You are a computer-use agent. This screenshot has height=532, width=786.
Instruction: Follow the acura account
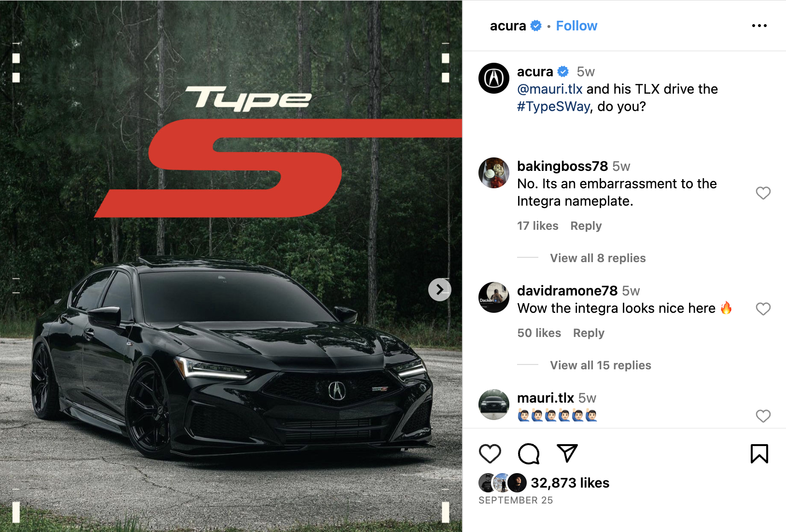tap(576, 26)
